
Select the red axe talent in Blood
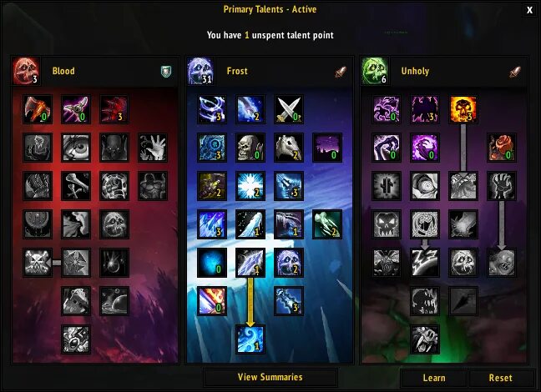click(38, 109)
